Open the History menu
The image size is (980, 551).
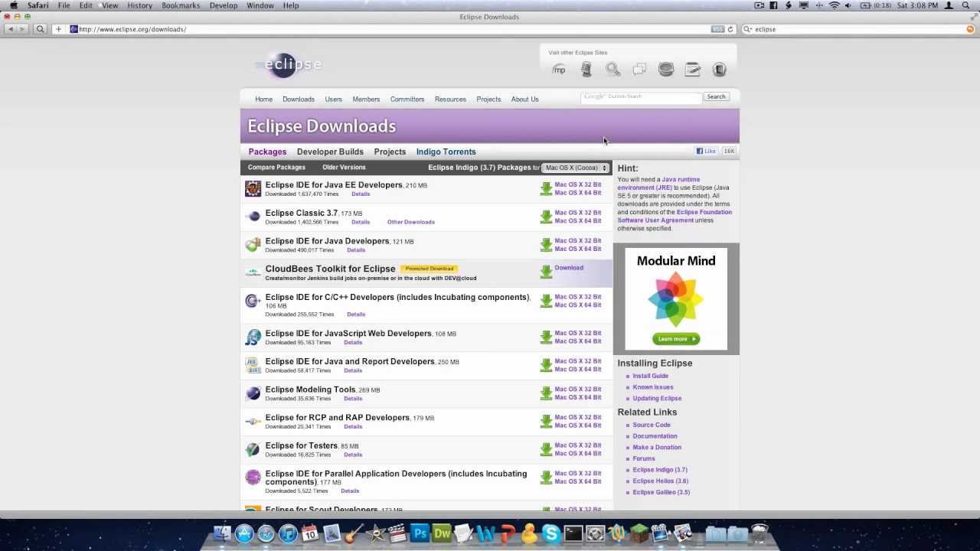pyautogui.click(x=139, y=5)
